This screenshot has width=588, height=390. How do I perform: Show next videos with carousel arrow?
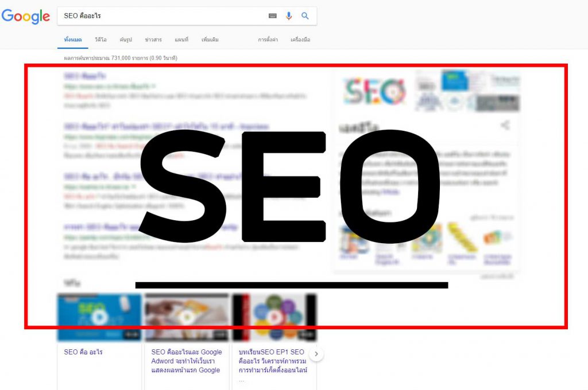[x=316, y=354]
